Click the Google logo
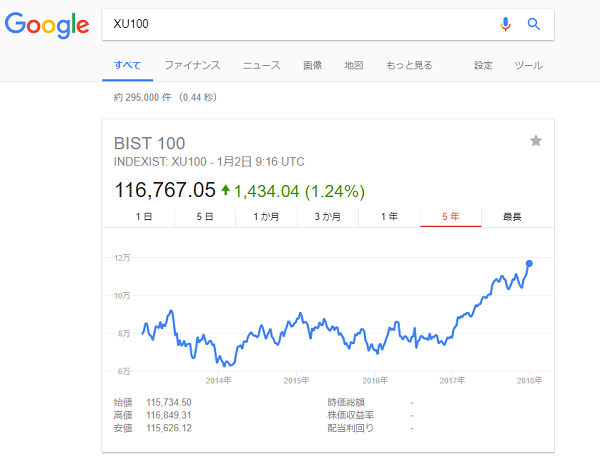The height and width of the screenshot is (457, 600). (x=46, y=24)
